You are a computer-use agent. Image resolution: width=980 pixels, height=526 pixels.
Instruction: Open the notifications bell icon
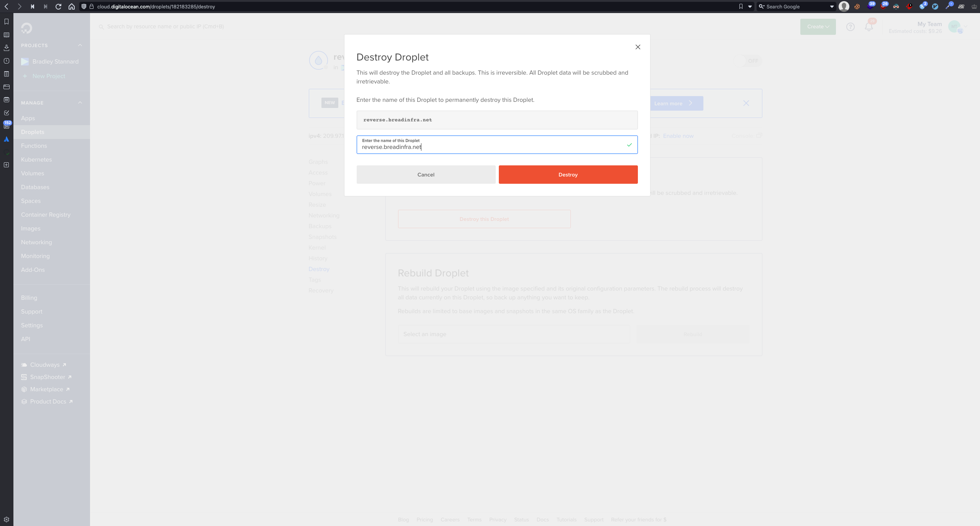click(869, 27)
